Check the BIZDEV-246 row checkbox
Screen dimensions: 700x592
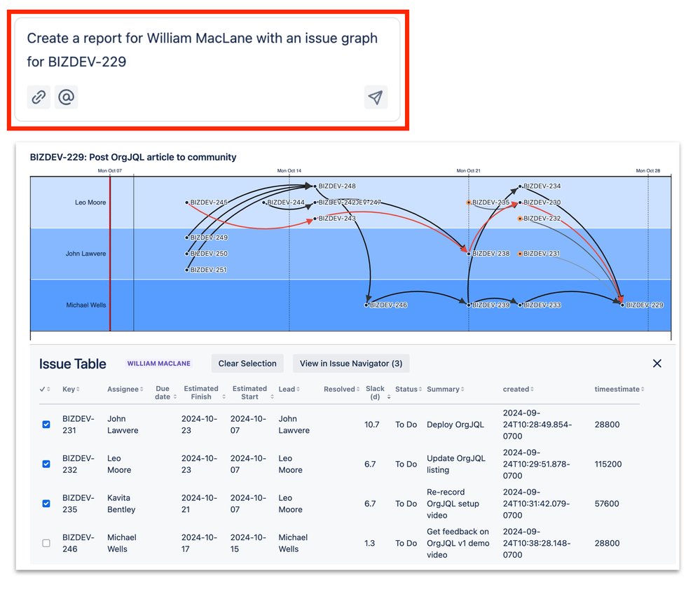pyautogui.click(x=46, y=543)
